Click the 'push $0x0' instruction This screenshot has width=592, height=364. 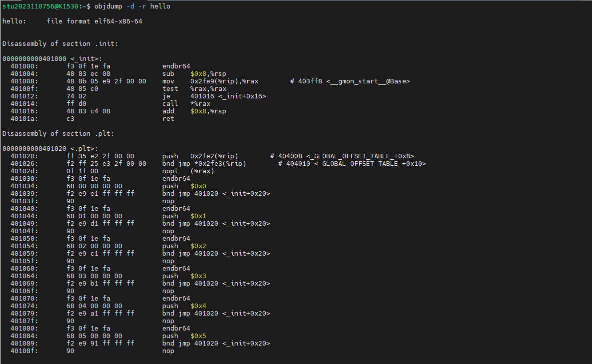pyautogui.click(x=184, y=186)
